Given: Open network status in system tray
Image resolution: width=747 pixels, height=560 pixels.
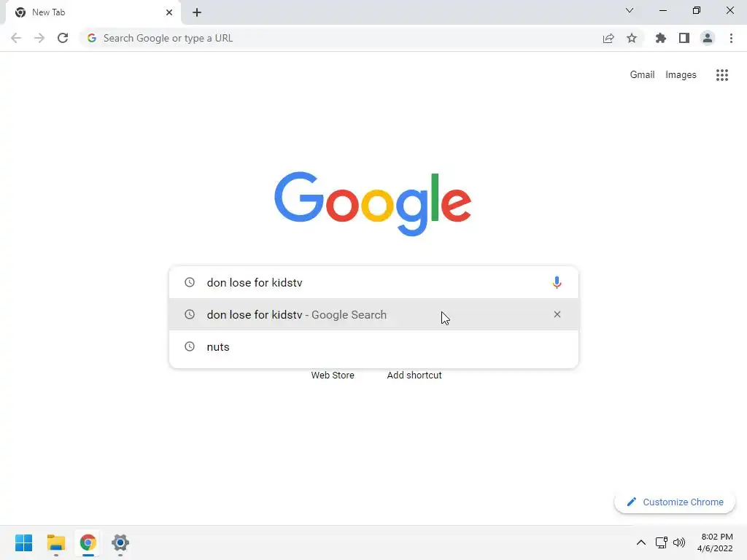Looking at the screenshot, I should coord(661,542).
